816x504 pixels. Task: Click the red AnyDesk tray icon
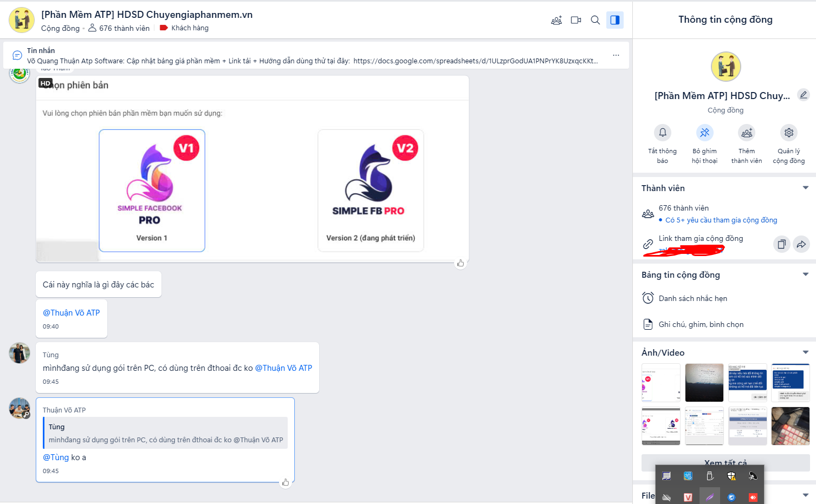[753, 498]
